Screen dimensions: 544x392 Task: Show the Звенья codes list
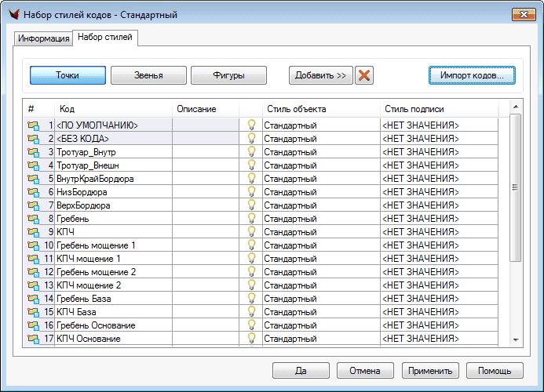148,75
